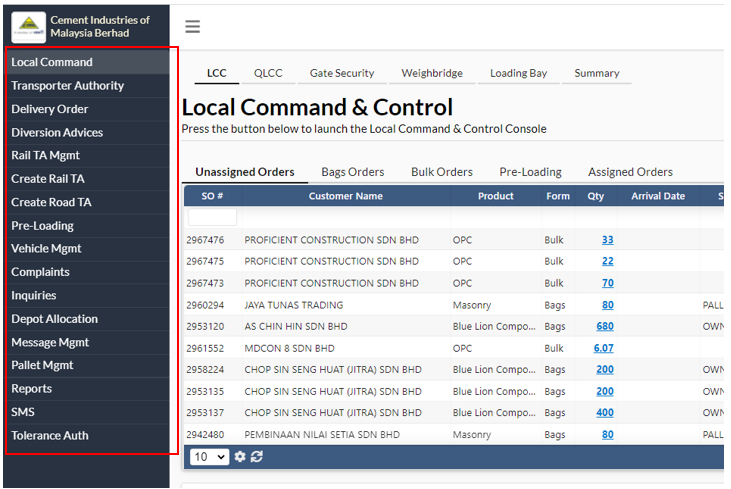Open the page size dropdown showing 10
Screen dimensions: 731x489
[210, 457]
